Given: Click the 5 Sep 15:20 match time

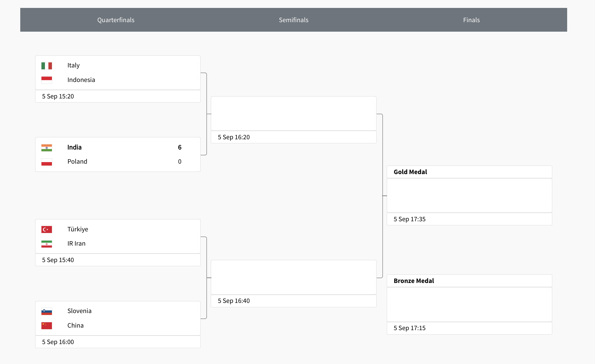Looking at the screenshot, I should tap(58, 96).
